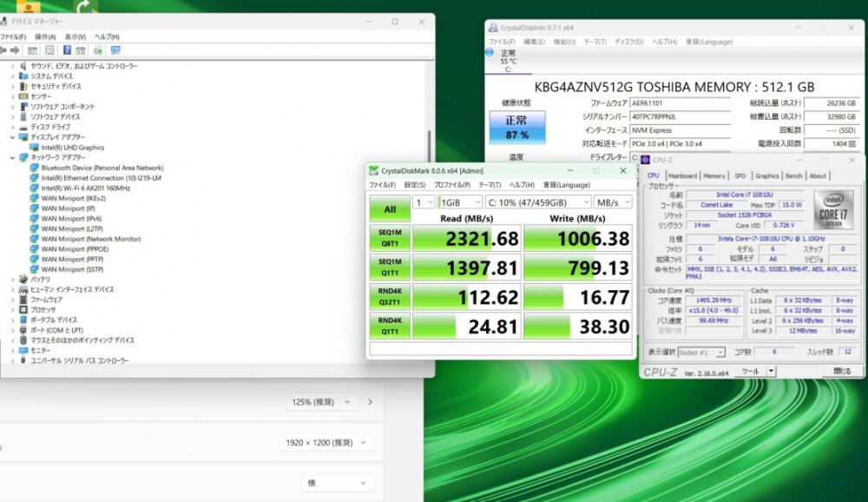
Task: Select the Intel(R) Wi-Fi 6 AX201 160MHz adapter icon
Action: pos(35,188)
